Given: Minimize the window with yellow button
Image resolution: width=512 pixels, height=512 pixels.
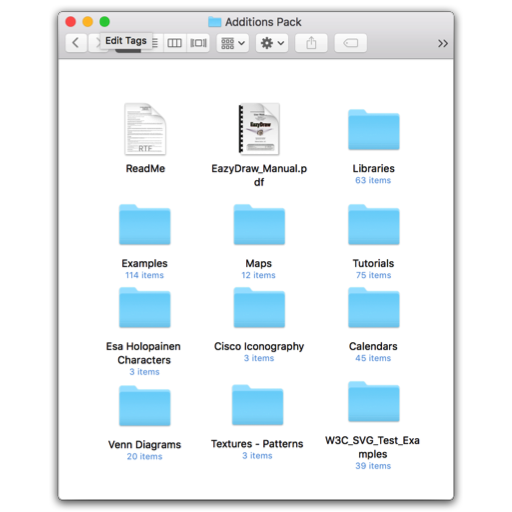Looking at the screenshot, I should (x=88, y=22).
